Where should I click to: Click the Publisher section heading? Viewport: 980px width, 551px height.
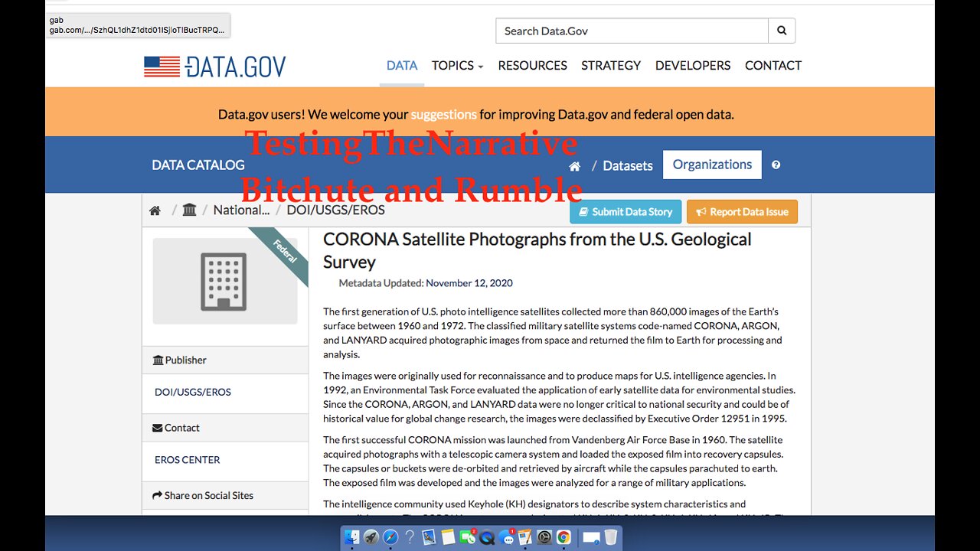pyautogui.click(x=180, y=360)
